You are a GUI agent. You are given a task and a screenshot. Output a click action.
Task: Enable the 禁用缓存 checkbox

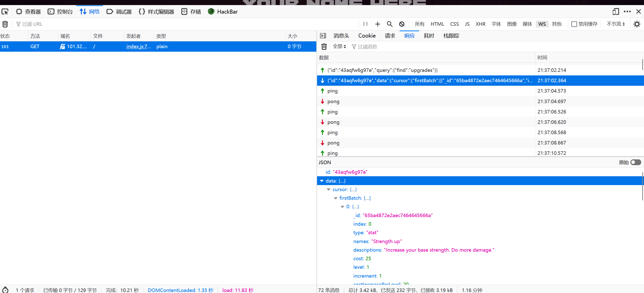point(574,24)
